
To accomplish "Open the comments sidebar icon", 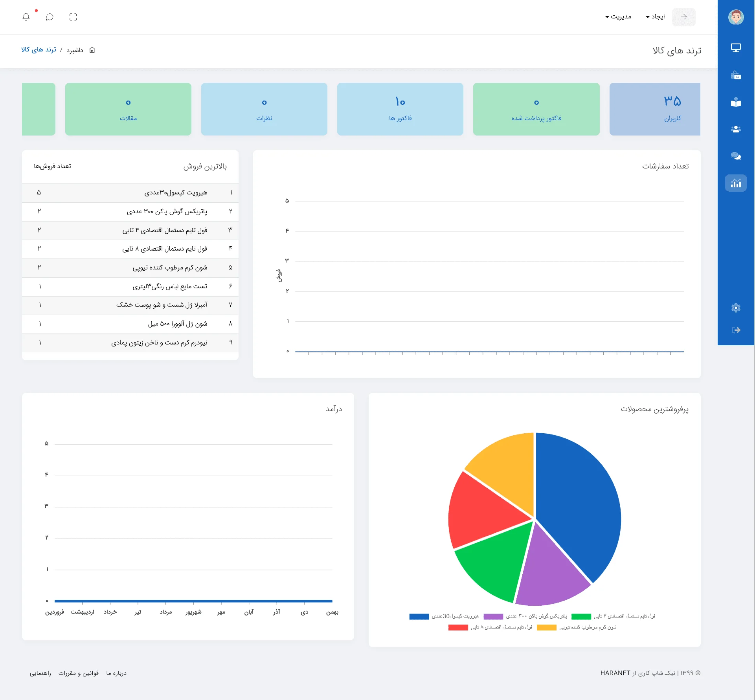I will pyautogui.click(x=736, y=156).
